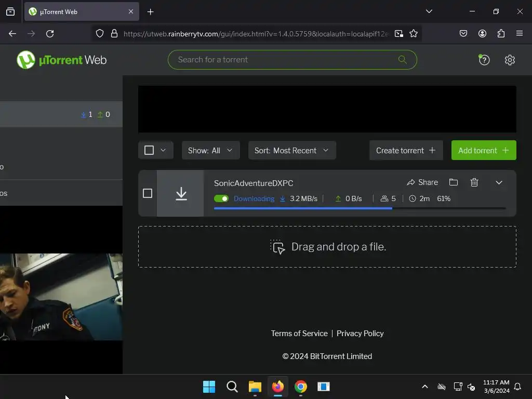Viewport: 532px width, 399px height.
Task: Open the Pocket save icon
Action: coord(463,33)
